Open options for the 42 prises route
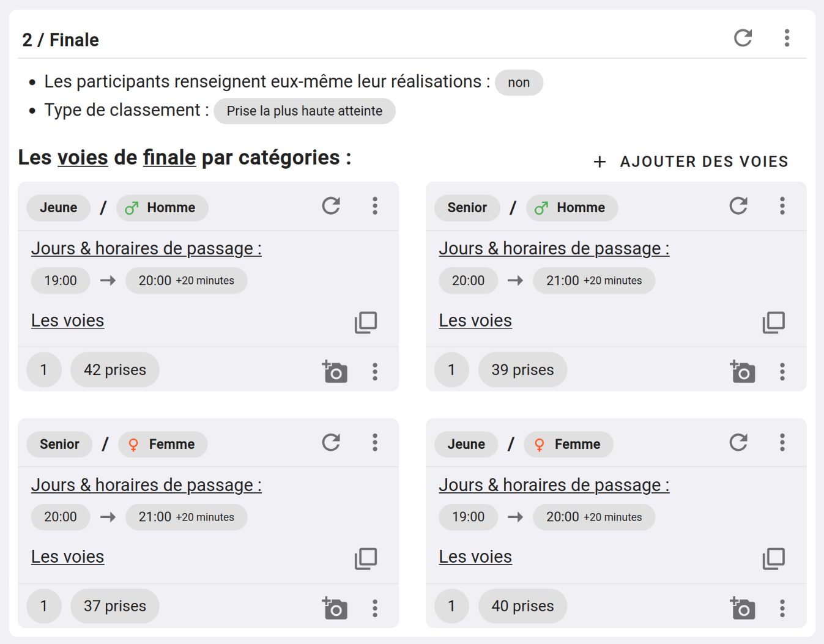The image size is (824, 644). point(375,371)
